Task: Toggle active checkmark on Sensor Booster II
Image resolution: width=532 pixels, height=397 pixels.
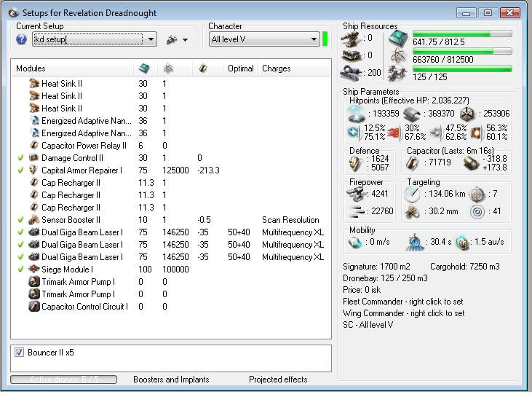Action: pos(20,220)
